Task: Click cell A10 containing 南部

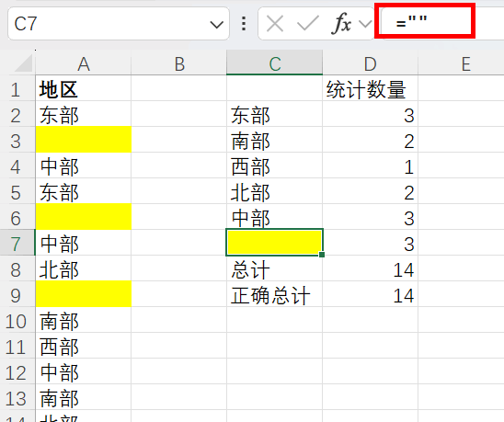Action: coord(84,320)
